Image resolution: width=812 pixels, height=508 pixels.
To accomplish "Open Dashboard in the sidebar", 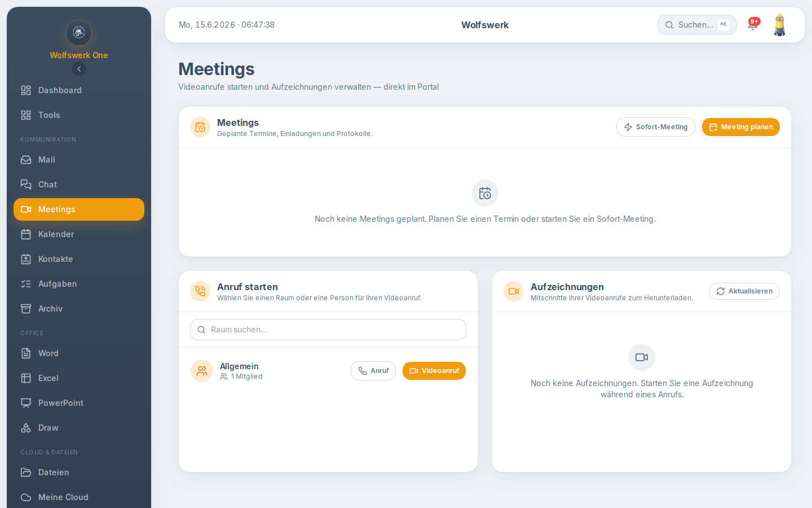I will (x=79, y=90).
